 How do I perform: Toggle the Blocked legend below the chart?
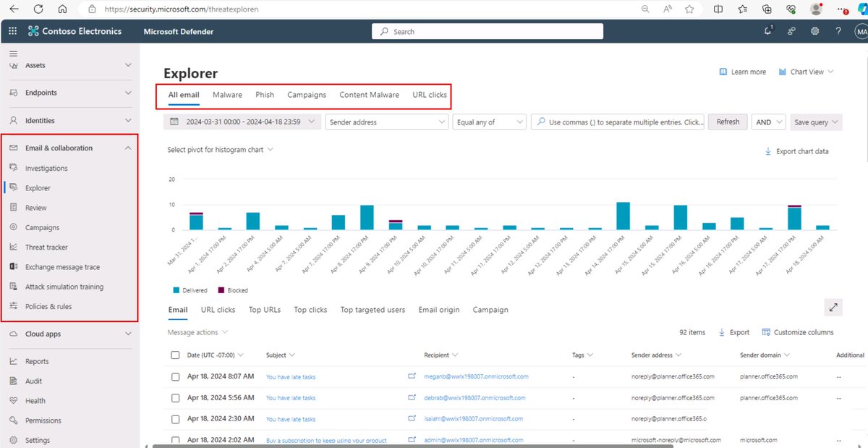pos(232,289)
